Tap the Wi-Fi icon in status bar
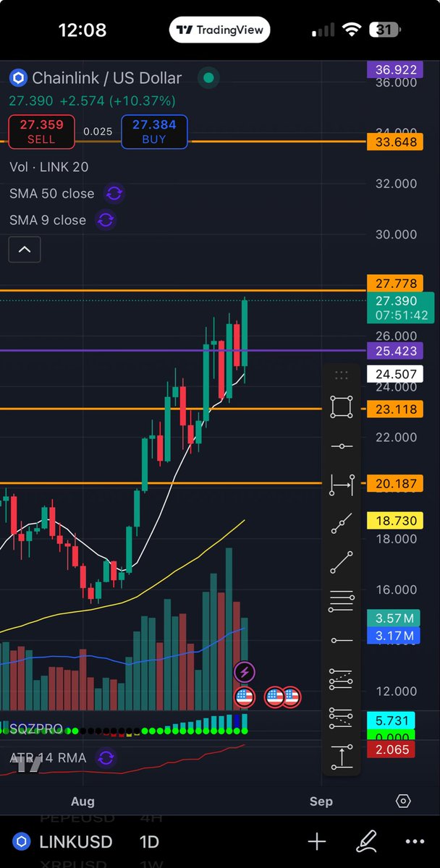 click(x=352, y=30)
